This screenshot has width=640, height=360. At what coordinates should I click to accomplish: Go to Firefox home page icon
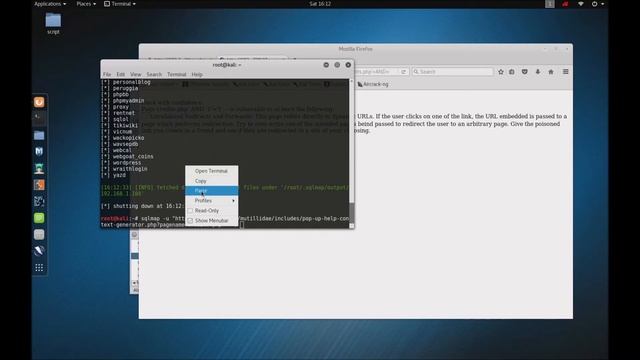pyautogui.click(x=551, y=72)
